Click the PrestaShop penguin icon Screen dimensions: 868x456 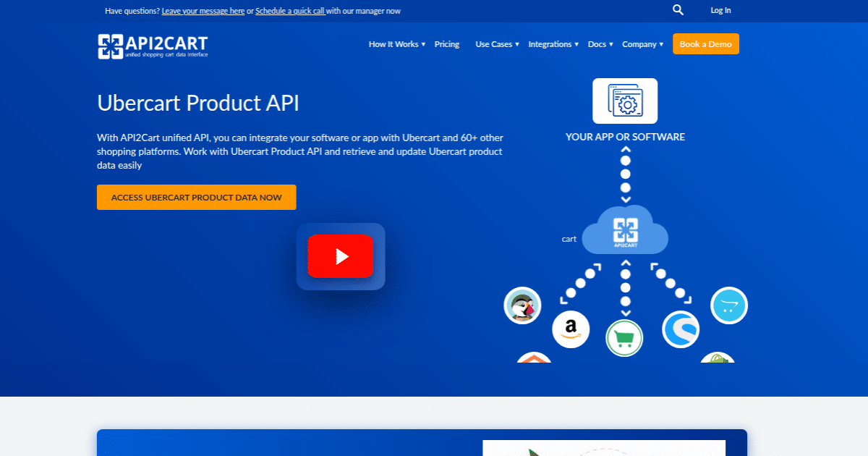coord(522,305)
